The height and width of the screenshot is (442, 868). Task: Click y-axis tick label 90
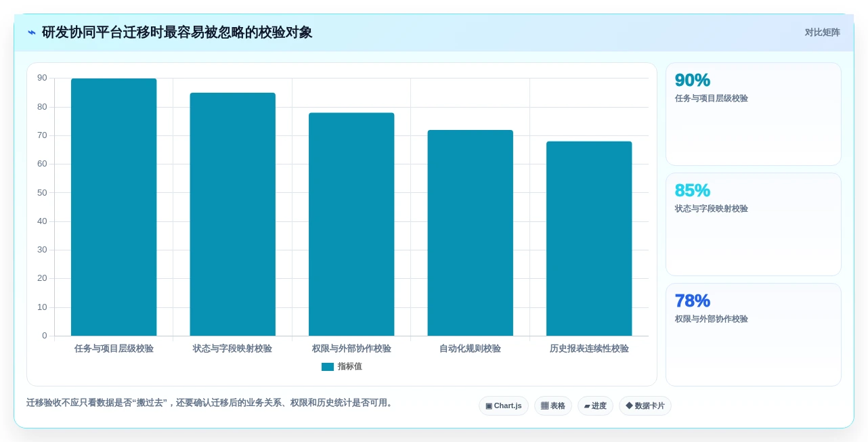[x=42, y=79]
